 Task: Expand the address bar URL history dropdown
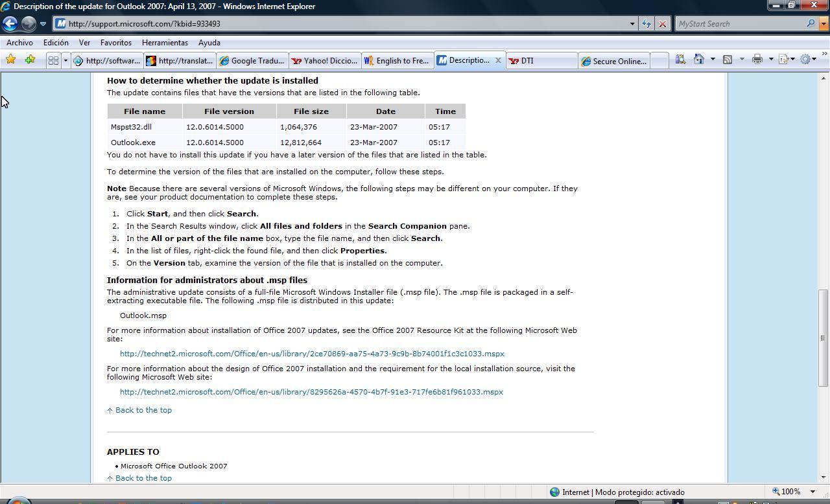pyautogui.click(x=632, y=24)
